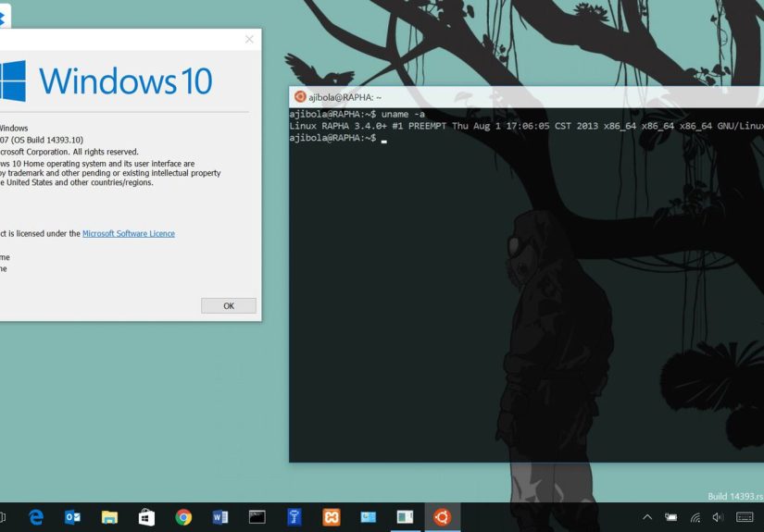Viewport: 764px width, 532px height.
Task: Show hidden system tray icons
Action: [x=647, y=517]
